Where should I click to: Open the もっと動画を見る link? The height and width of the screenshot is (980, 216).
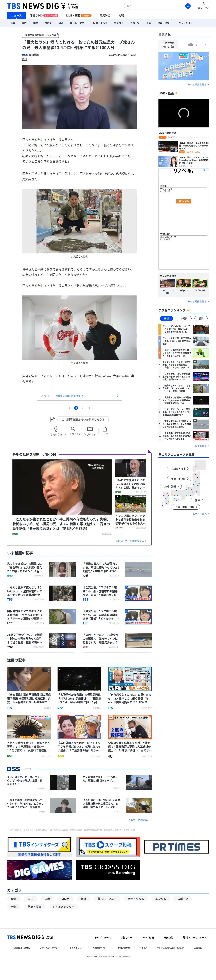coord(198,301)
